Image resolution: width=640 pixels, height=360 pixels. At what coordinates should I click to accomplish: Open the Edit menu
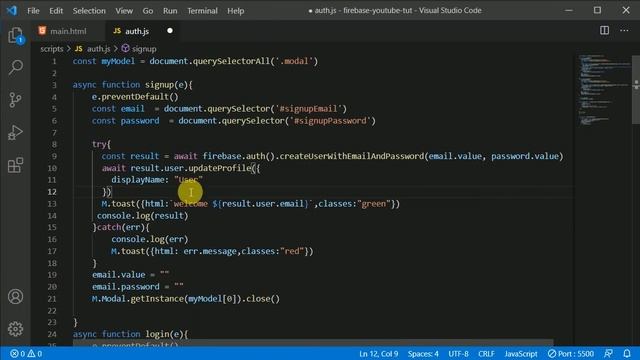[x=56, y=11]
